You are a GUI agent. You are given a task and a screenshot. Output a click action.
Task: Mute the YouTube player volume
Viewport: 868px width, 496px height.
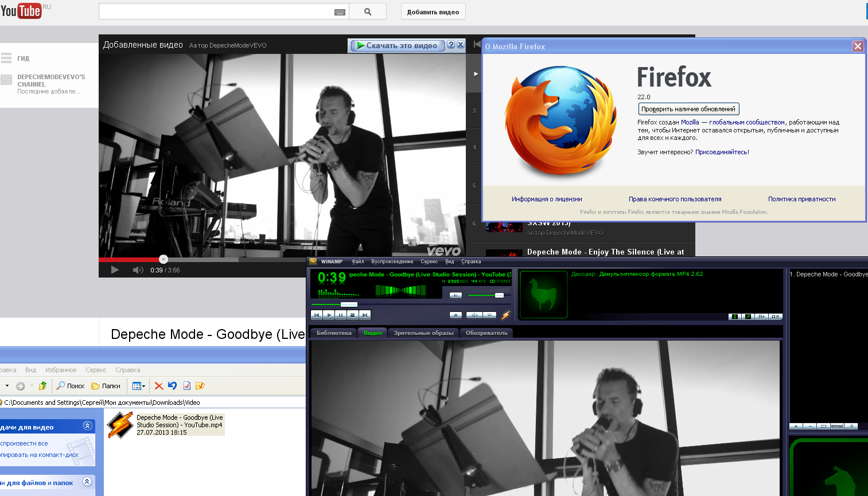coord(138,270)
